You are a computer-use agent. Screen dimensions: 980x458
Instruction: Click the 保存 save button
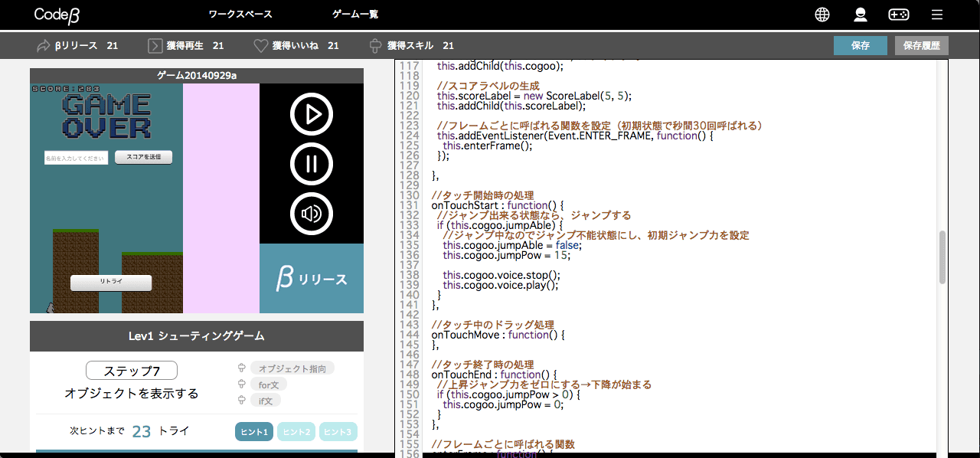(x=860, y=46)
